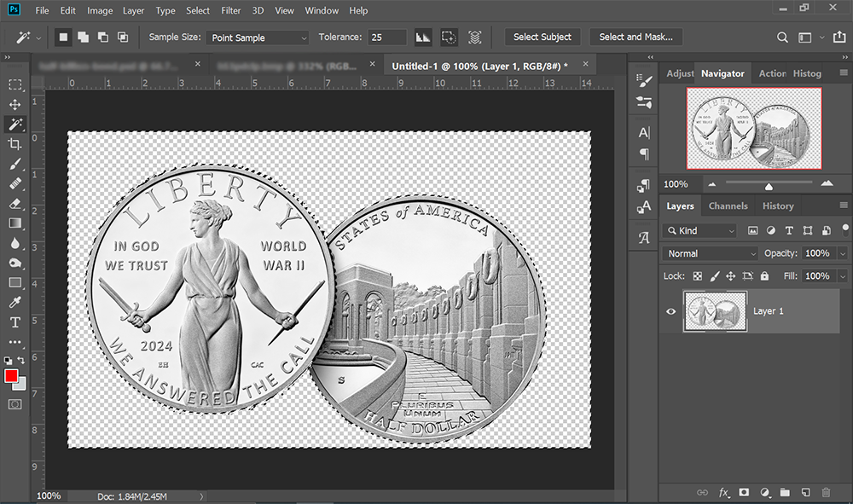853x504 pixels.
Task: Hide Layer 1 using its eye toggle
Action: [671, 311]
